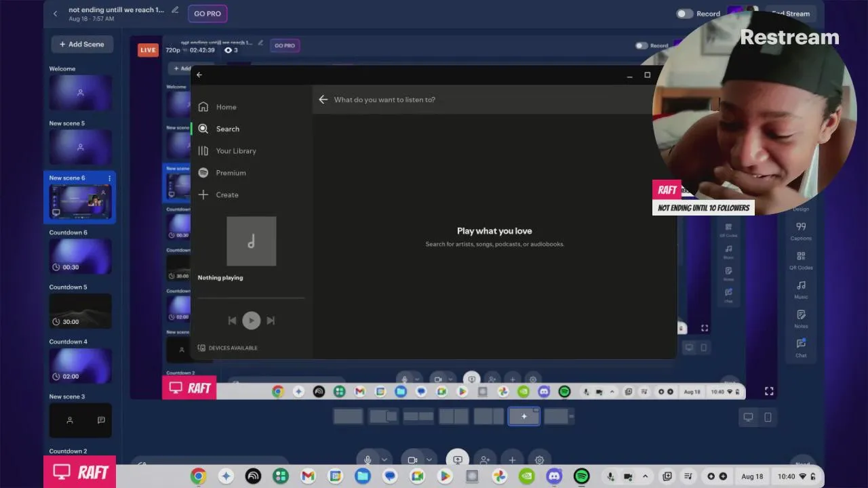Image resolution: width=868 pixels, height=488 pixels.
Task: Expand microphone options chevron
Action: click(384, 460)
